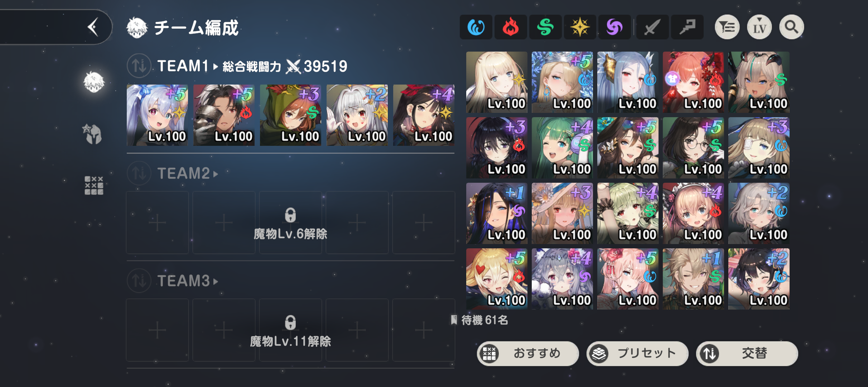Toggle the fire element filter

coord(511,27)
